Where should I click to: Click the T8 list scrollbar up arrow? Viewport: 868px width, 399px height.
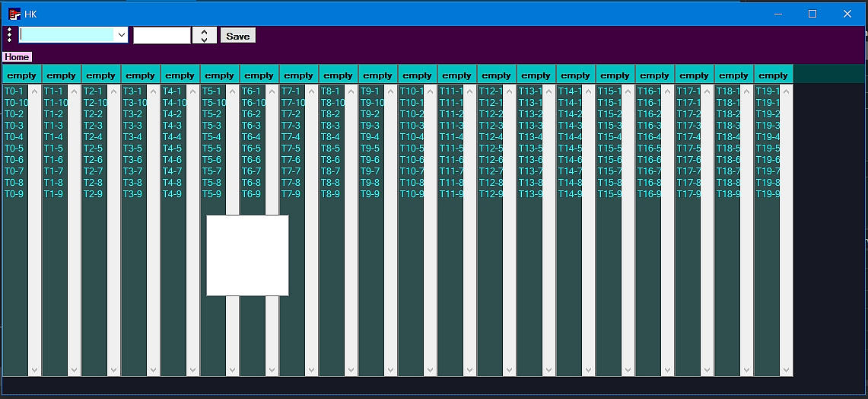(x=351, y=91)
